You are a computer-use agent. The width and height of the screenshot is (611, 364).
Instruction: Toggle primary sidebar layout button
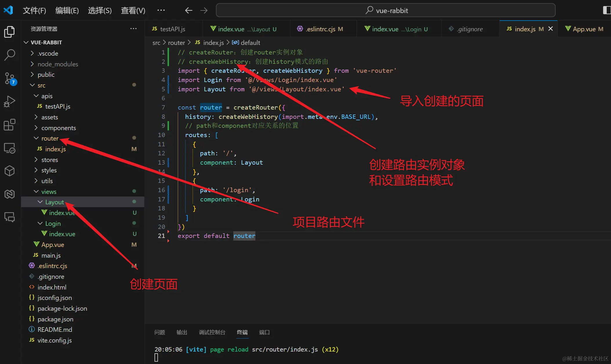(x=606, y=10)
